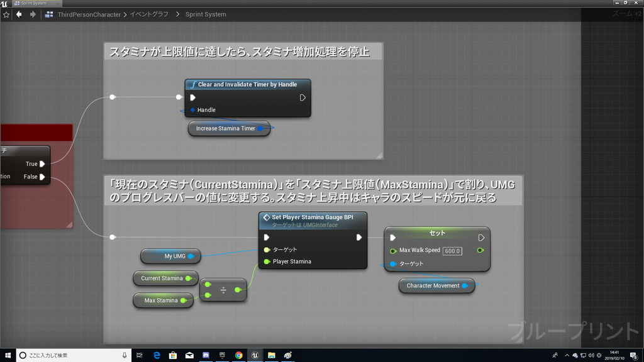644x362 pixels.
Task: Click input exec pin of Set Player Stamina Gauge BPI
Action: coord(267,237)
